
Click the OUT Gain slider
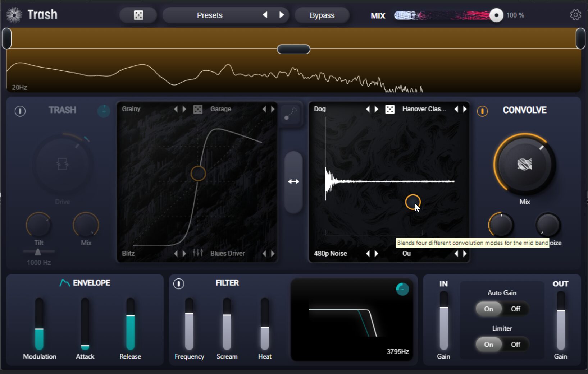[561, 320]
